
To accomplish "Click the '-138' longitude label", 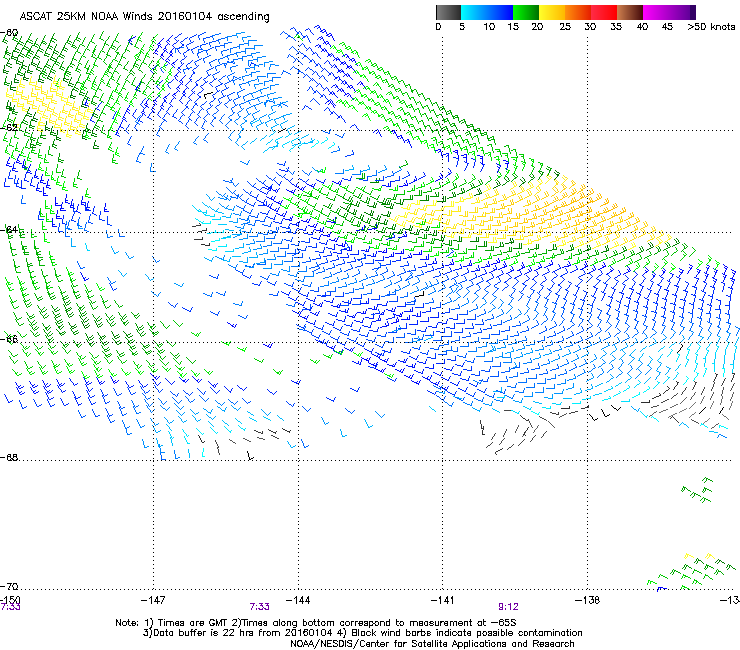I will point(588,600).
